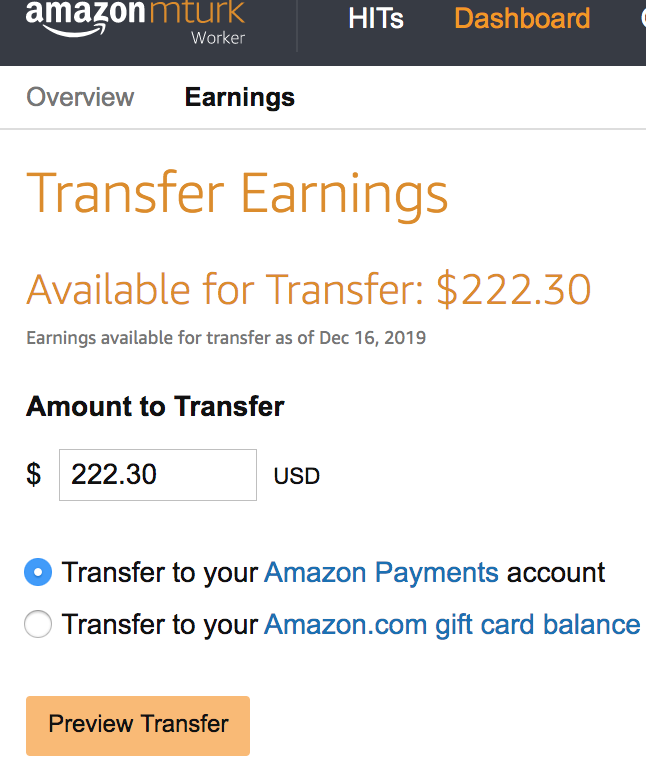
Task: Click the Worker label under the logo
Action: [218, 38]
